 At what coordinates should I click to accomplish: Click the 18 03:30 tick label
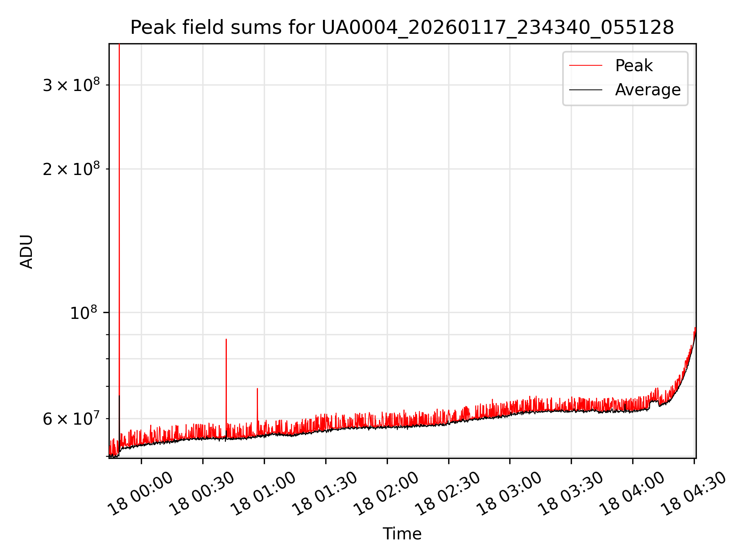(571, 493)
